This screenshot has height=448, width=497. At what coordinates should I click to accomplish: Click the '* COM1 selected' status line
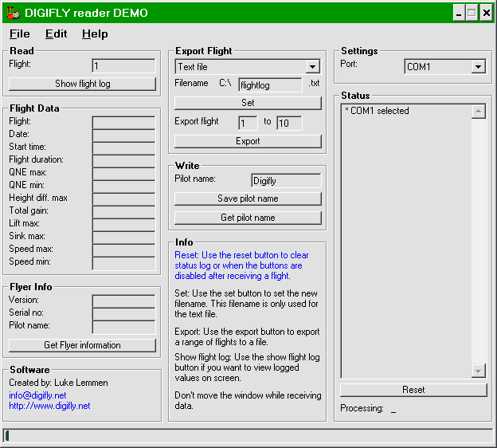coord(377,111)
